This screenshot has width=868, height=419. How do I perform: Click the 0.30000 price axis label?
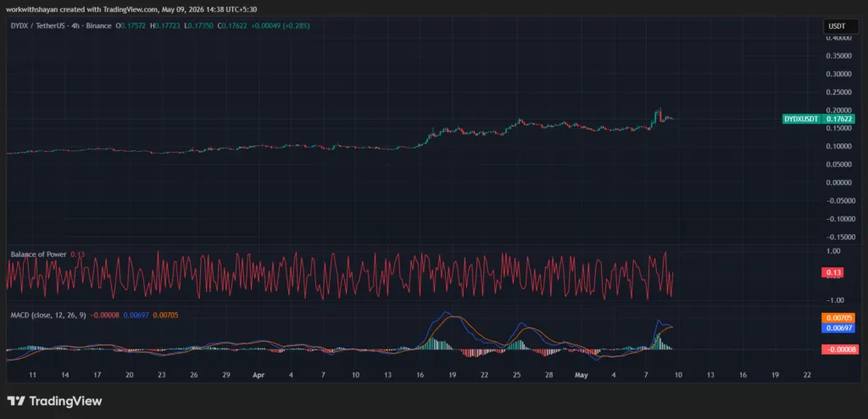pyautogui.click(x=839, y=74)
